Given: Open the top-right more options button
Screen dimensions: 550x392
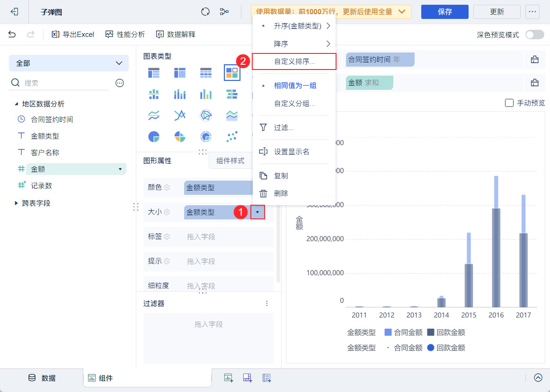Looking at the screenshot, I should (532, 11).
